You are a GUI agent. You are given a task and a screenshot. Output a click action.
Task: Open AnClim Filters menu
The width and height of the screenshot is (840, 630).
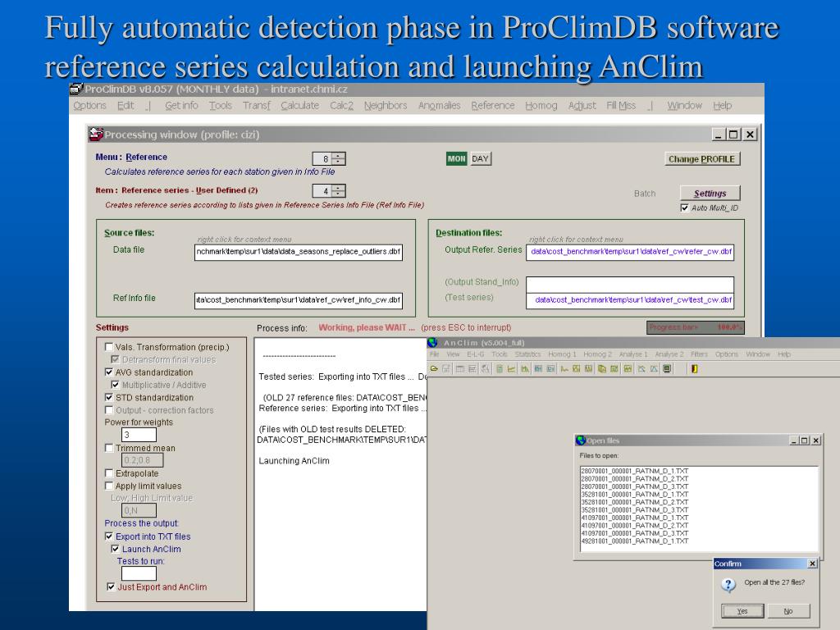click(x=699, y=354)
